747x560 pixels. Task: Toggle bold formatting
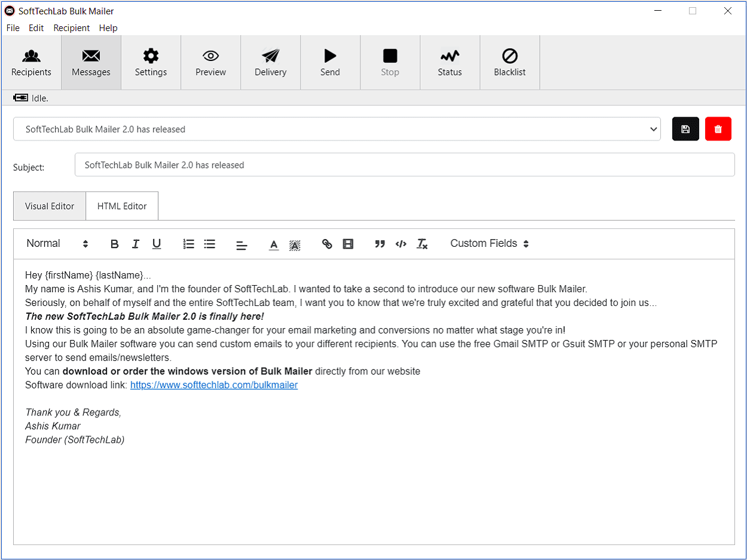[115, 244]
